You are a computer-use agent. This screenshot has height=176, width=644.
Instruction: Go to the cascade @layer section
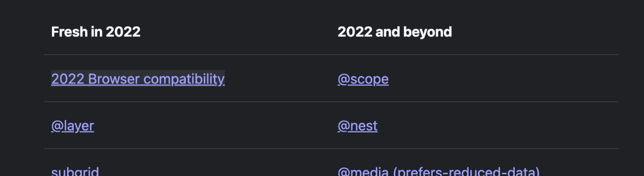(73, 126)
